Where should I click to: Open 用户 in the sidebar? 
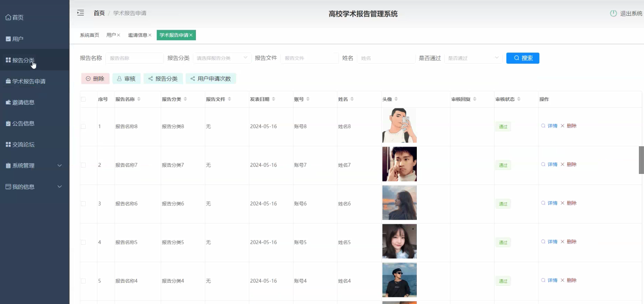[x=35, y=39]
